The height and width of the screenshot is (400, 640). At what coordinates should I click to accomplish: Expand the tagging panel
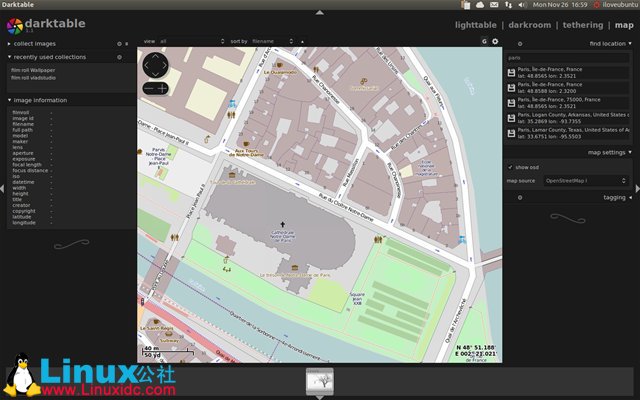[x=630, y=198]
